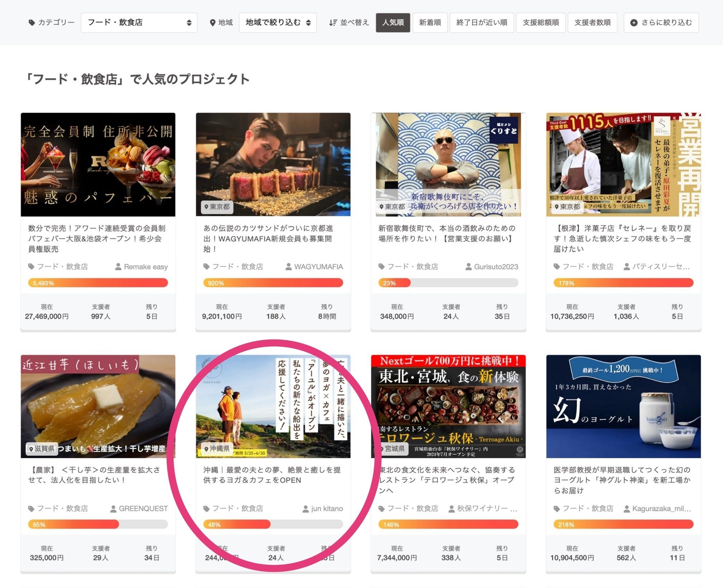Click tag icon on Gurisuto2023 card category
This screenshot has height=588, width=723.
[x=381, y=267]
